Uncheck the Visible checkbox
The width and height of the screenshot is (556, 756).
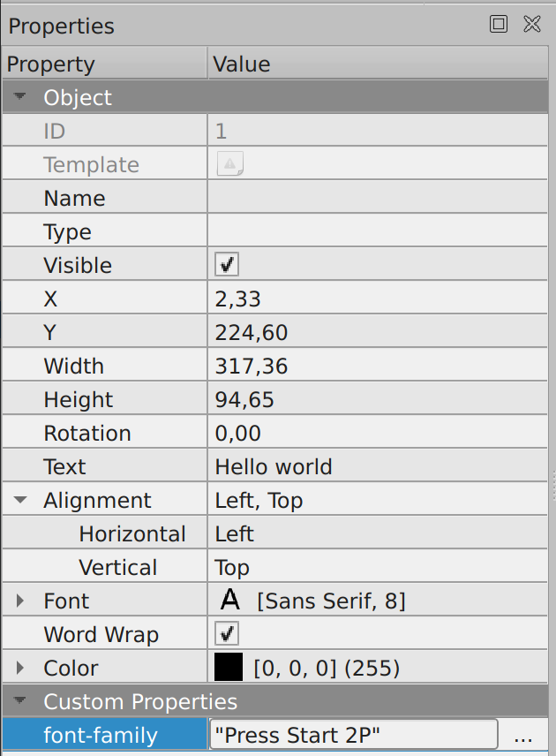coord(226,263)
